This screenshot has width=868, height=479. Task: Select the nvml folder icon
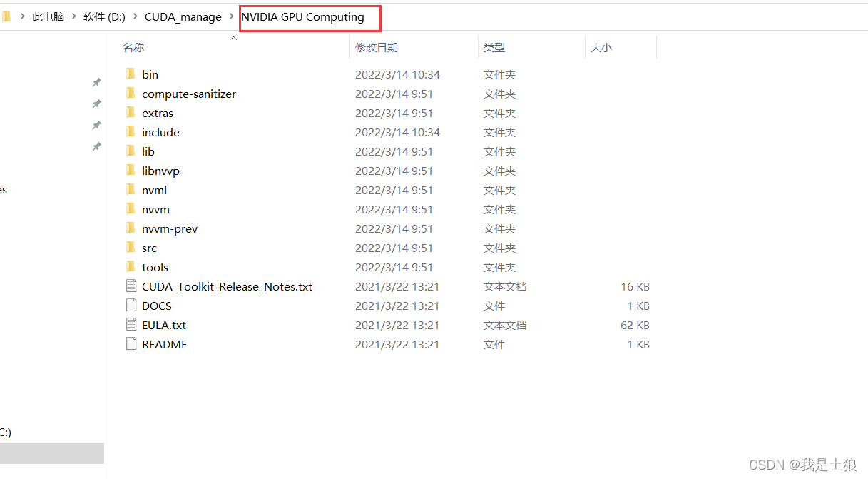tap(131, 190)
